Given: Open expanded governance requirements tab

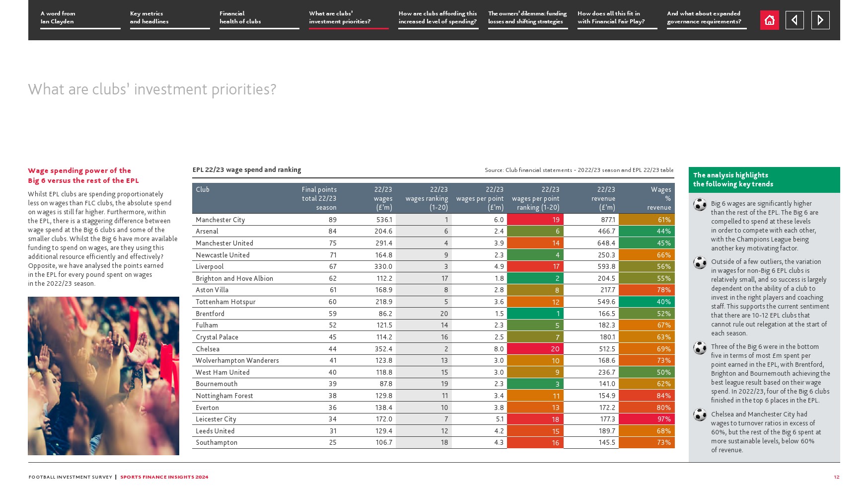Looking at the screenshot, I should pos(706,18).
